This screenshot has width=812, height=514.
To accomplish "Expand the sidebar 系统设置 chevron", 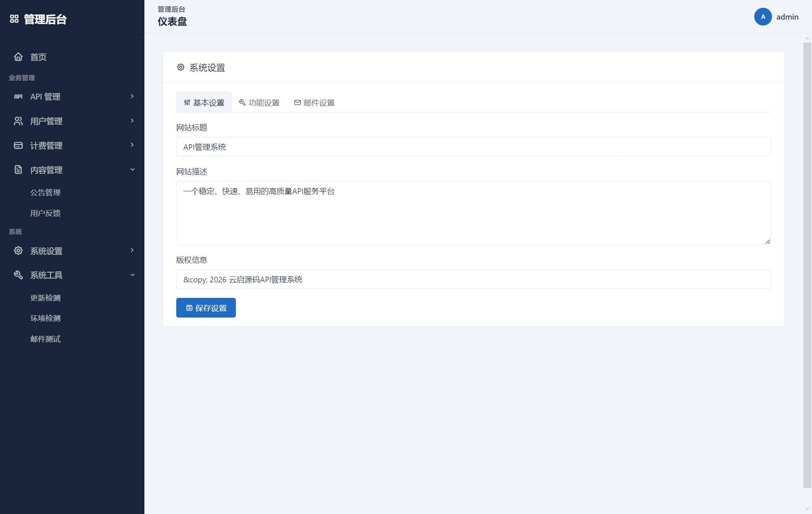I will (x=132, y=250).
